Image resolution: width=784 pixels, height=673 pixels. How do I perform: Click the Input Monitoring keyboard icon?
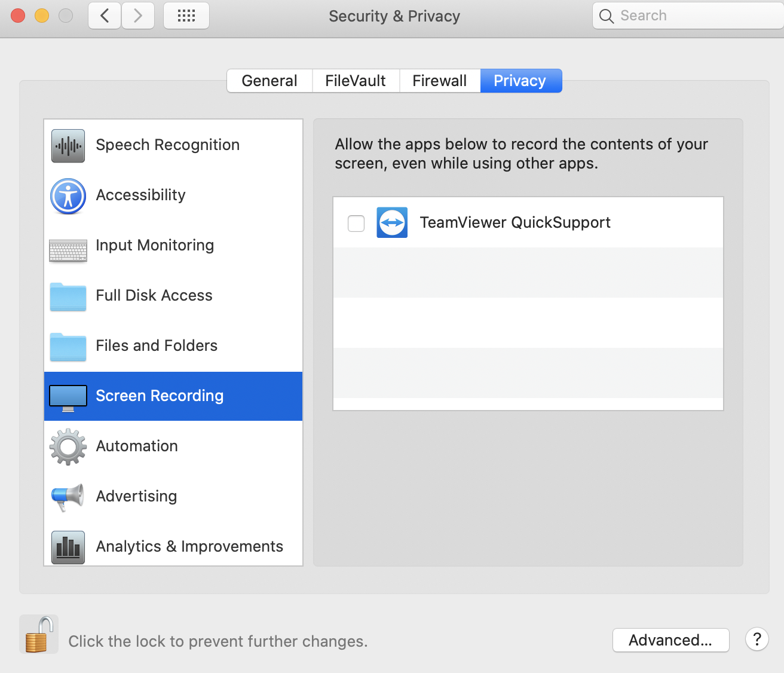pos(68,251)
